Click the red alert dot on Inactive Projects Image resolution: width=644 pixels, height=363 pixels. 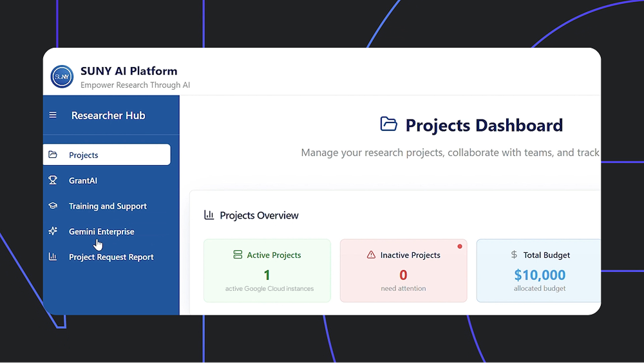pos(460,246)
